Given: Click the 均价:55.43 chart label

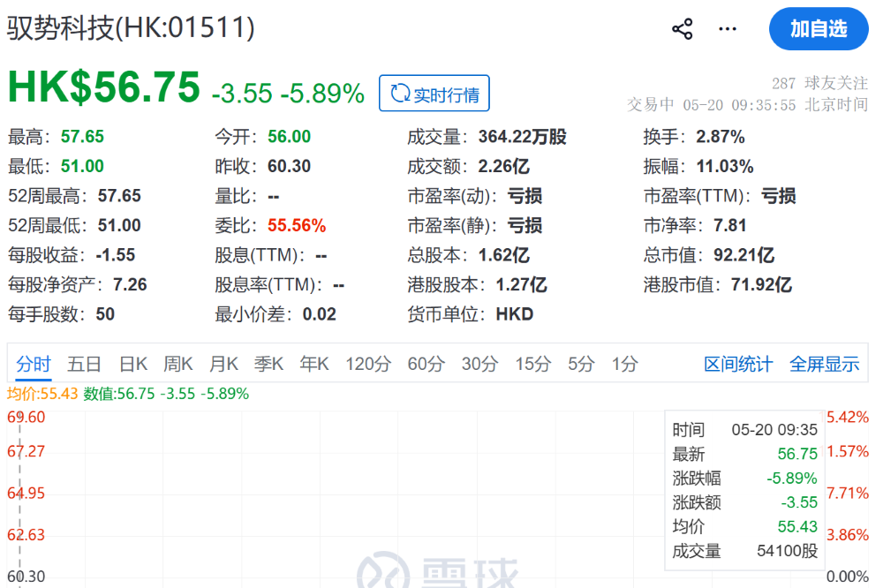Looking at the screenshot, I should pyautogui.click(x=42, y=394).
